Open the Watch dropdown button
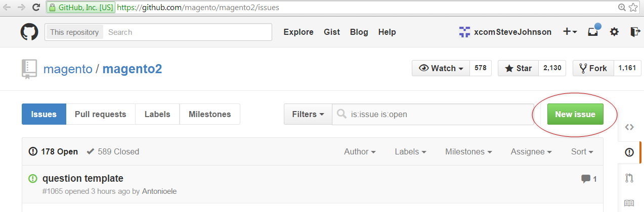This screenshot has width=644, height=212. click(x=441, y=68)
